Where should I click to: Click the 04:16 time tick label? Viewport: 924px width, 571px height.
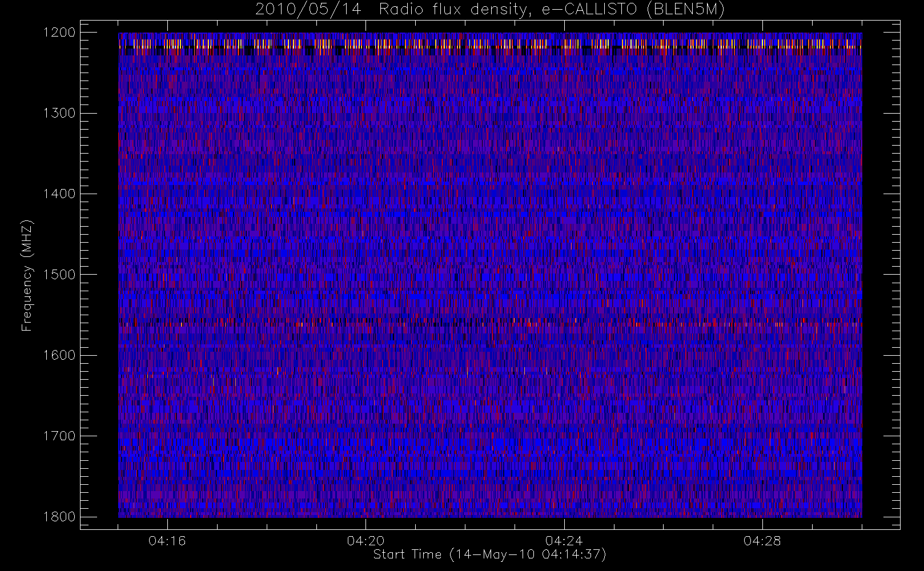[167, 541]
